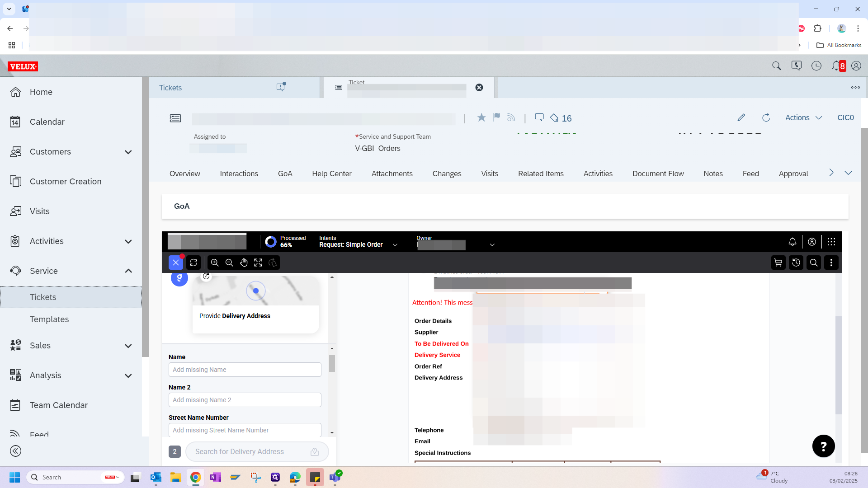Open the GoA history icon
Viewport: 868px width, 488px height.
pos(796,263)
